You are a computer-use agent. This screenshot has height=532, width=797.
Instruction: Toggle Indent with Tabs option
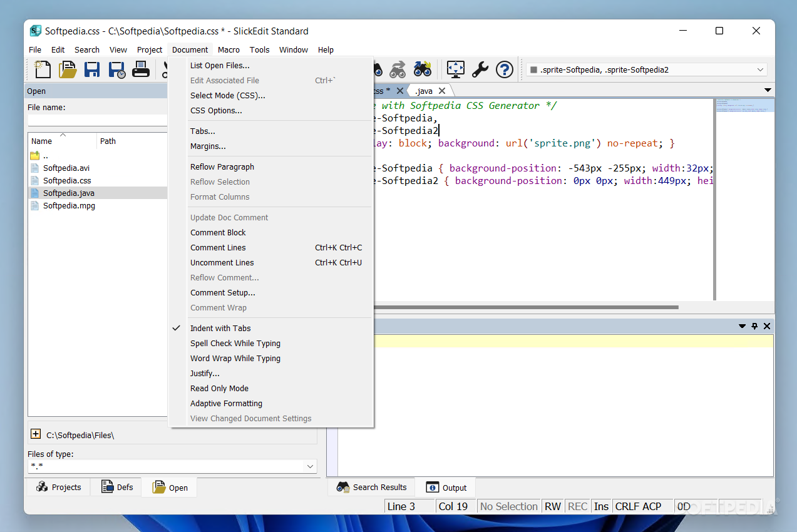click(x=220, y=328)
